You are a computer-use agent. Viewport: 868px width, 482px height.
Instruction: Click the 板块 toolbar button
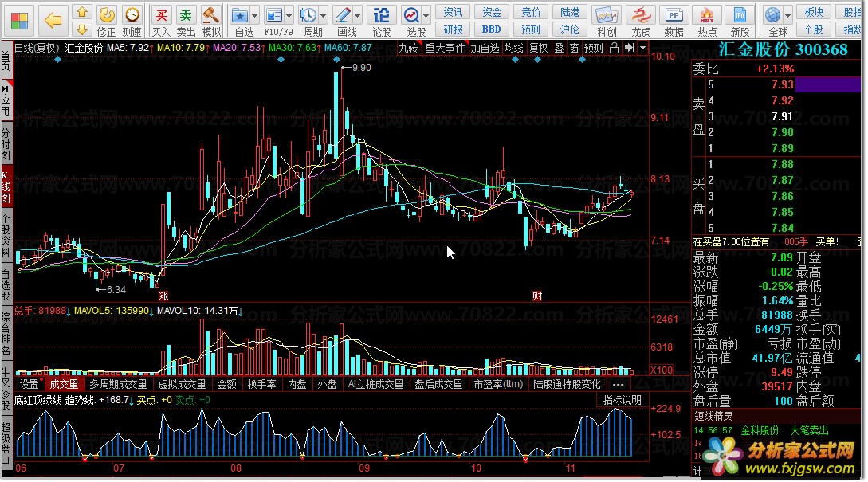tap(814, 12)
